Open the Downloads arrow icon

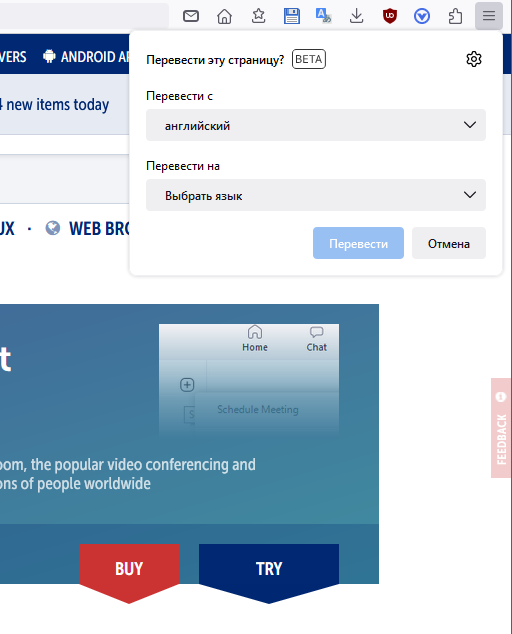pos(356,16)
